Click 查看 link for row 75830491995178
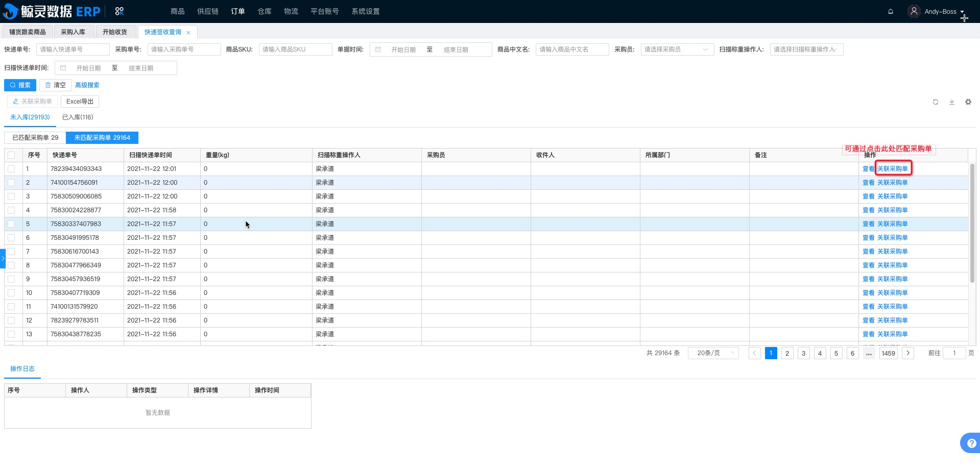Image resolution: width=980 pixels, height=473 pixels. [869, 238]
